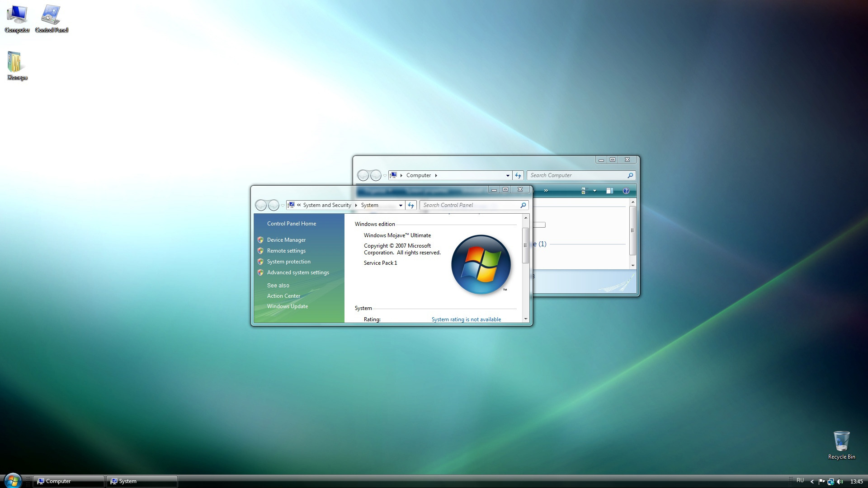This screenshot has height=488, width=868.
Task: Click the Start orb button
Action: tap(12, 480)
